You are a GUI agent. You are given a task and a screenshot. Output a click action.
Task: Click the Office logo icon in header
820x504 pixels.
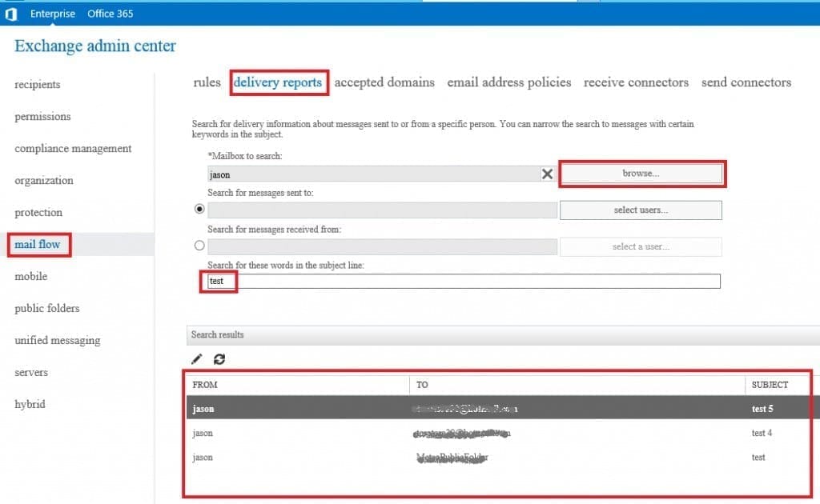(11, 14)
